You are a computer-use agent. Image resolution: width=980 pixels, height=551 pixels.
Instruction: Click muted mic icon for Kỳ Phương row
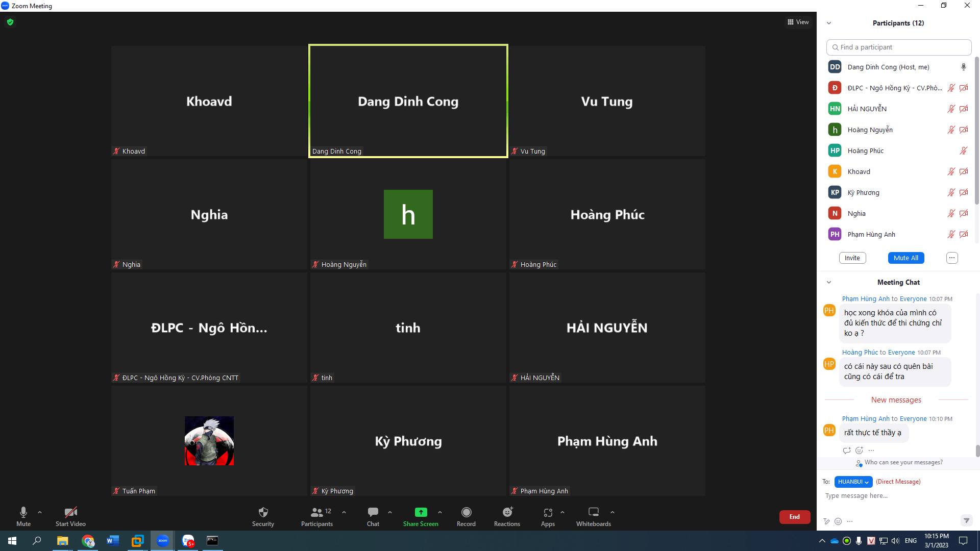click(951, 192)
